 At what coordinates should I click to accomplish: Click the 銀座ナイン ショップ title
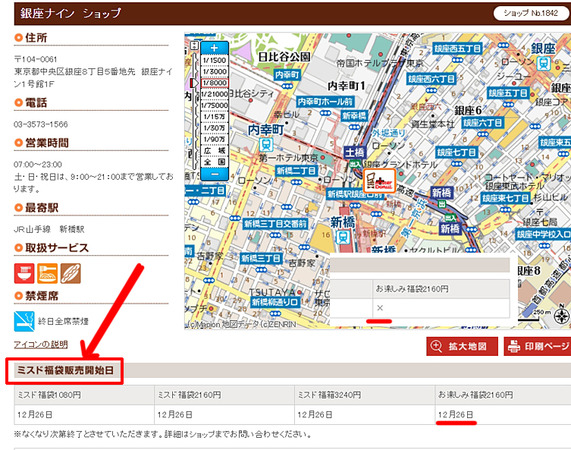71,13
